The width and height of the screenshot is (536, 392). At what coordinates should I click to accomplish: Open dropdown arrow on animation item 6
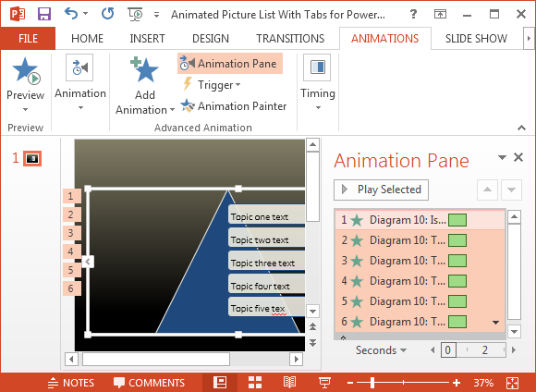click(x=495, y=323)
